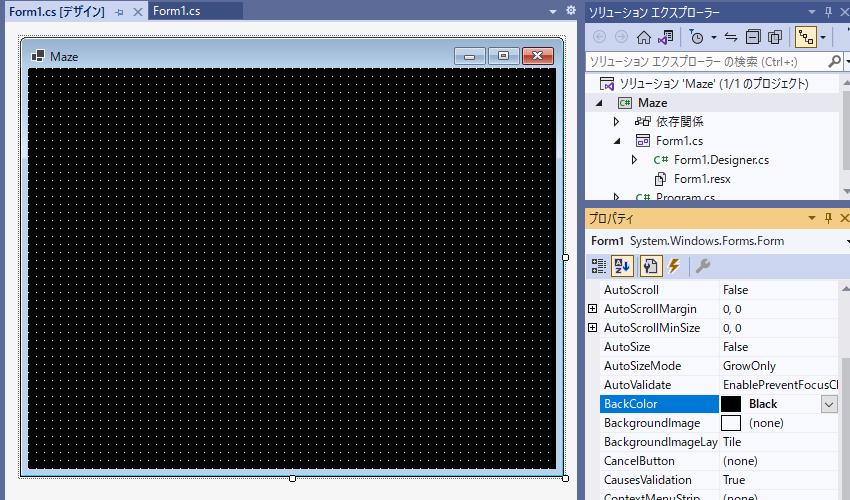Image resolution: width=850 pixels, height=500 pixels.
Task: Click the C# project icon beside Maze
Action: 625,102
